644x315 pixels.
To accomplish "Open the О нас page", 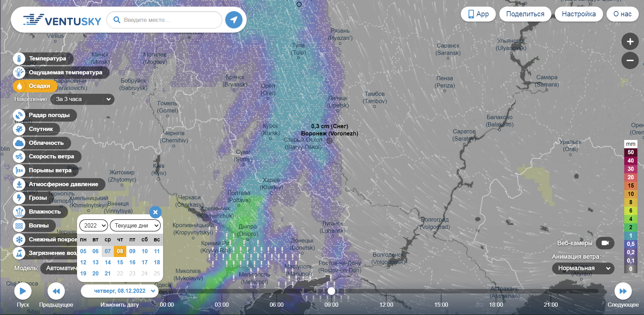I will pos(622,14).
